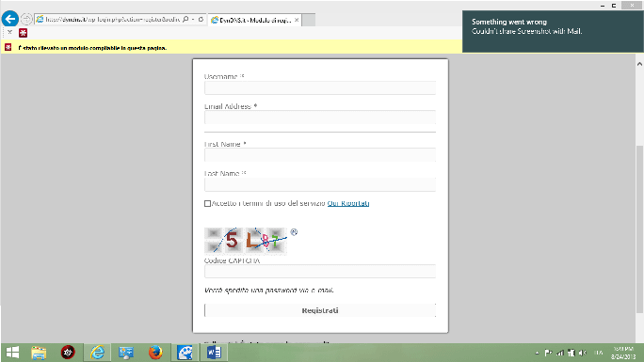The image size is (644, 362).
Task: Launch Firefox from the taskbar
Action: [155, 353]
